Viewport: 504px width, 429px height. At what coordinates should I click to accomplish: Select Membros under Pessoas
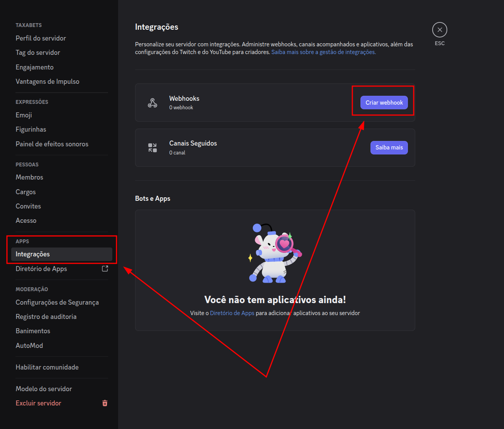tap(29, 177)
